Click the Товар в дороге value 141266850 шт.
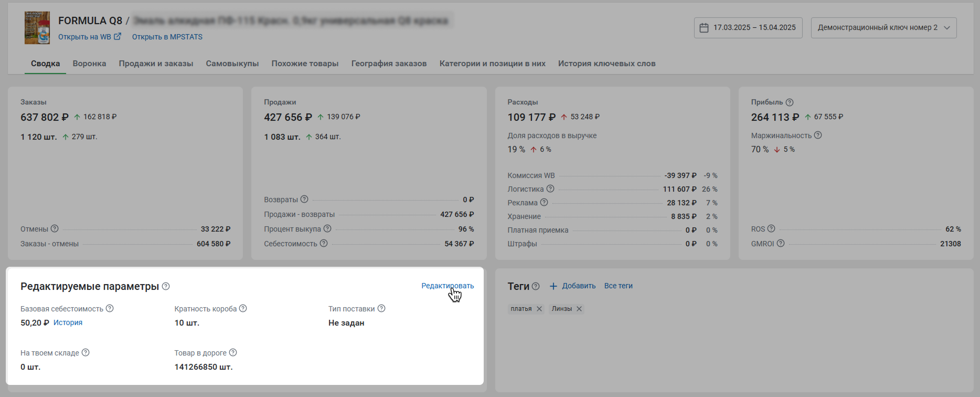Image resolution: width=980 pixels, height=397 pixels. pos(204,367)
